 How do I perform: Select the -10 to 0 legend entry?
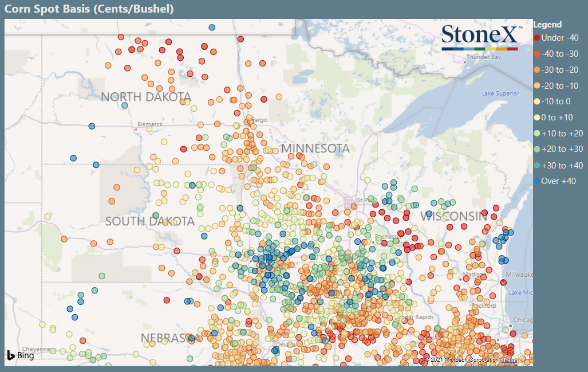553,101
